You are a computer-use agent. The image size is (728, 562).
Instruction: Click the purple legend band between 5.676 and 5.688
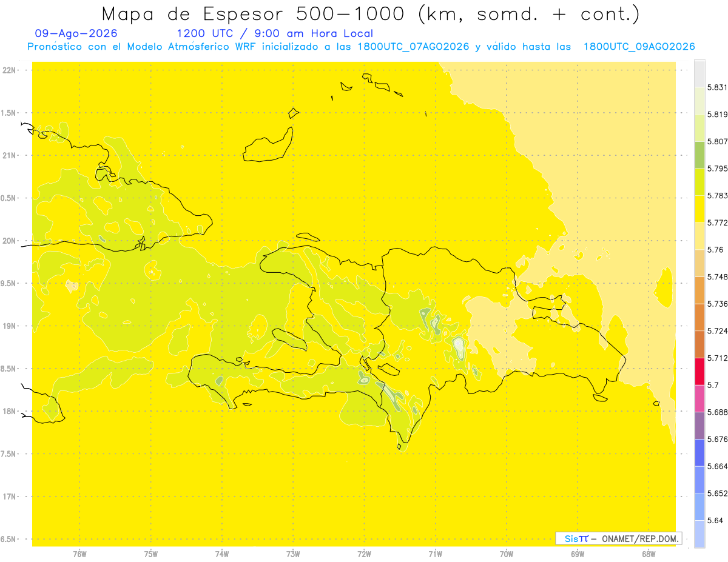pyautogui.click(x=699, y=426)
